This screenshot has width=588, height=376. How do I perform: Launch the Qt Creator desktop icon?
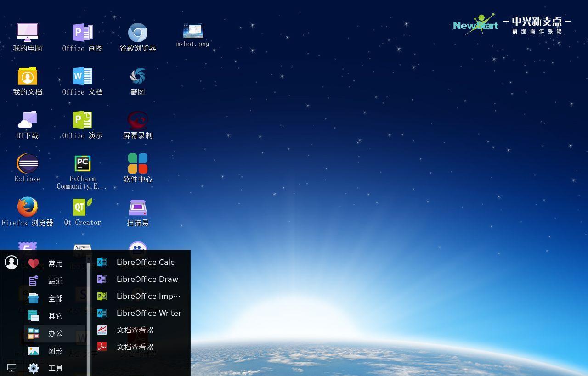click(x=83, y=212)
